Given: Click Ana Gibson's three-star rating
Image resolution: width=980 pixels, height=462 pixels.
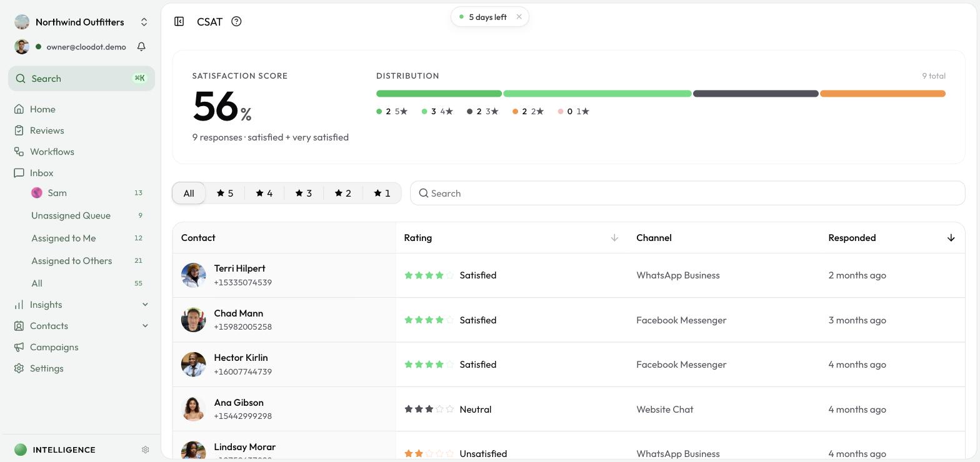Looking at the screenshot, I should [429, 410].
